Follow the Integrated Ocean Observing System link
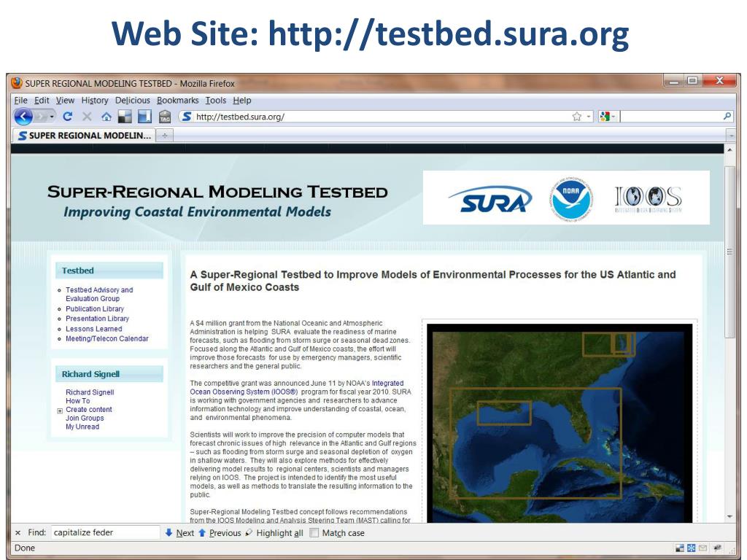This screenshot has width=747, height=560. coord(296,387)
